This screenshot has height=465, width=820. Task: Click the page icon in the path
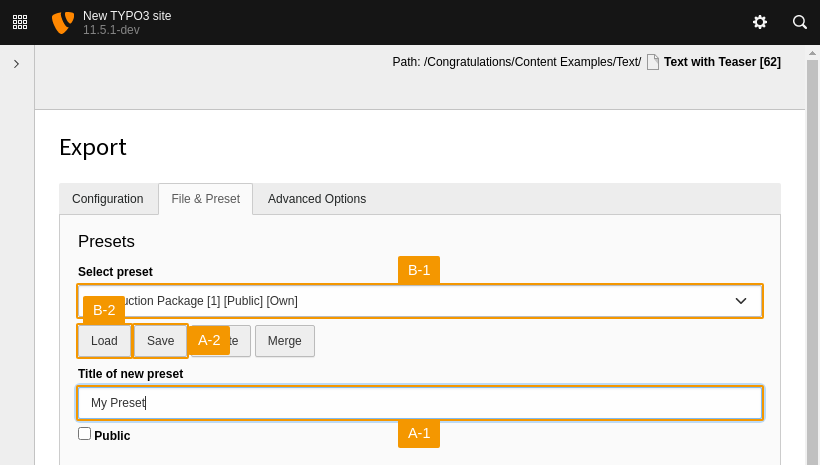(x=653, y=62)
